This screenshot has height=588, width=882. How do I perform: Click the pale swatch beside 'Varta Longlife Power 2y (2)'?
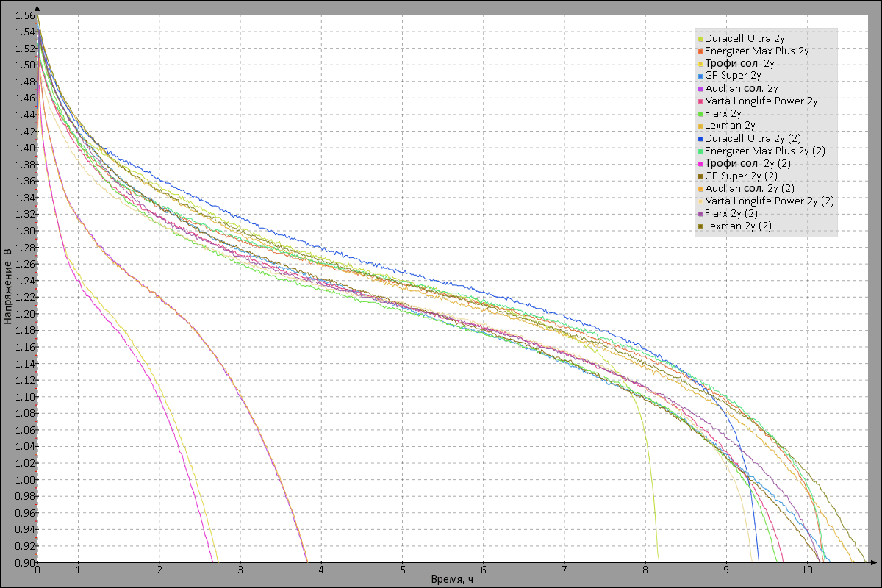click(x=700, y=201)
